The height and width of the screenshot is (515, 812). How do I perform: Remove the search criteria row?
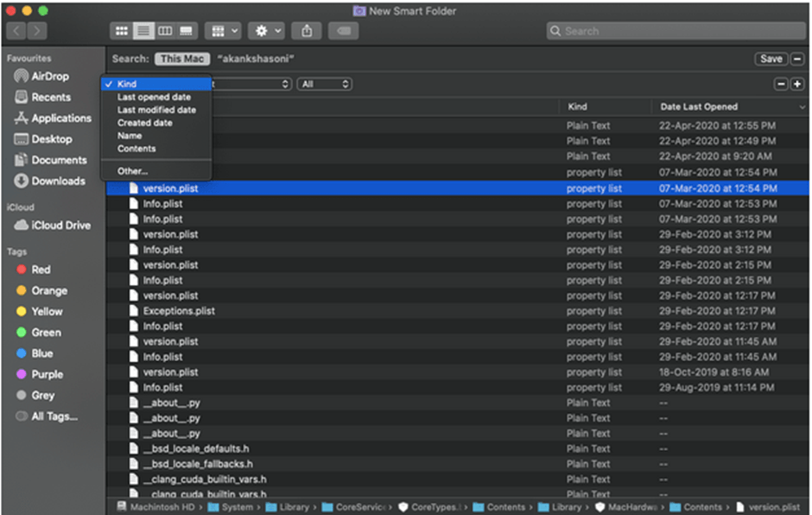tap(781, 84)
